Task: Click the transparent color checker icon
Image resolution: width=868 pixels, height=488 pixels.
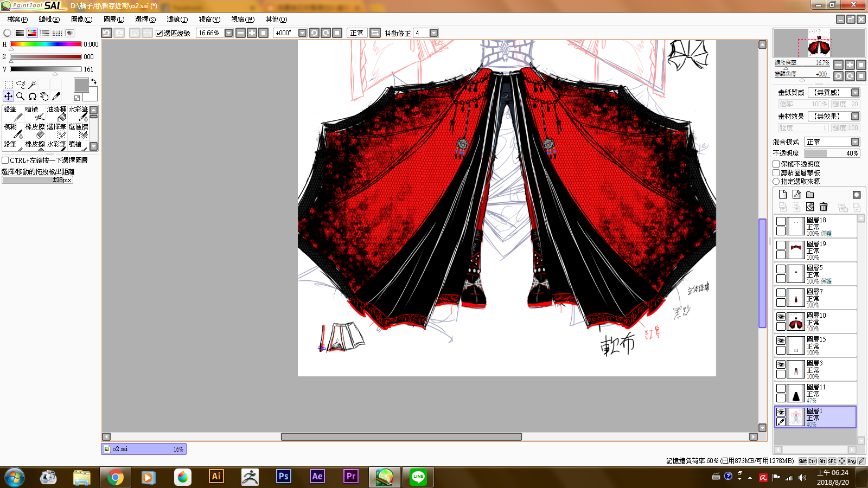Action: 77,98
